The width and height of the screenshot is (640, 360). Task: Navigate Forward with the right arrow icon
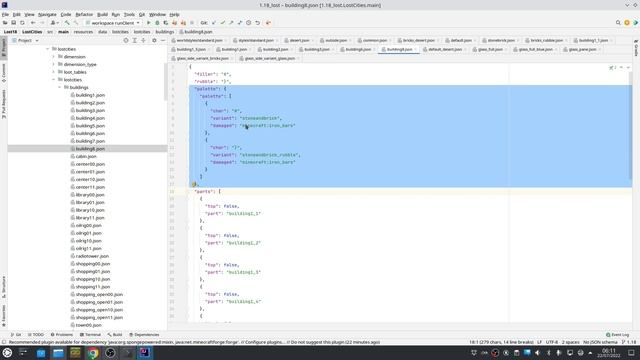pyautogui.click(x=42, y=23)
